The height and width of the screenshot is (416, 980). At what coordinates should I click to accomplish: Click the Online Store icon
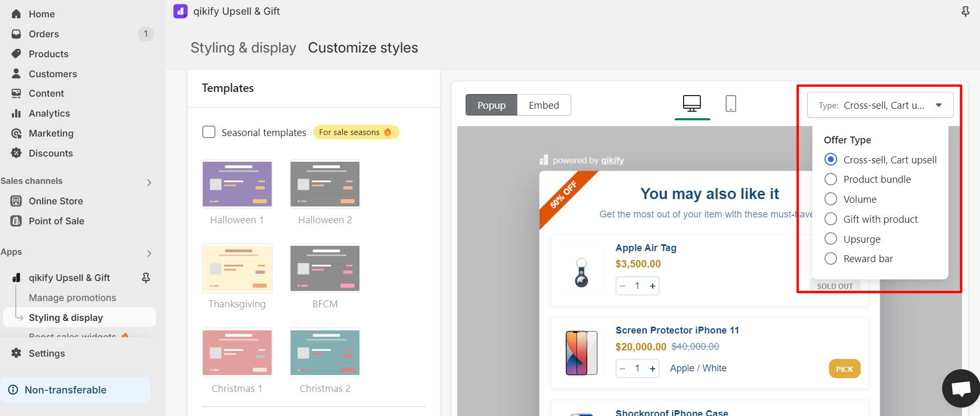[16, 201]
